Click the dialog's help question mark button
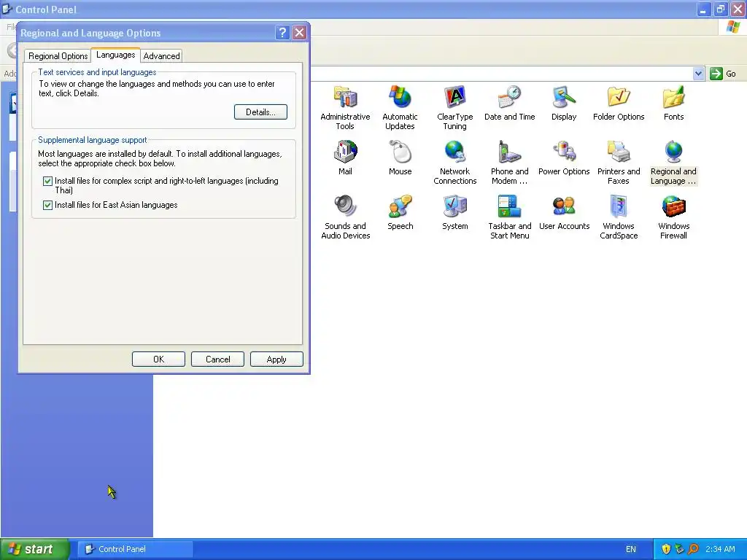The image size is (747, 560). click(x=282, y=32)
